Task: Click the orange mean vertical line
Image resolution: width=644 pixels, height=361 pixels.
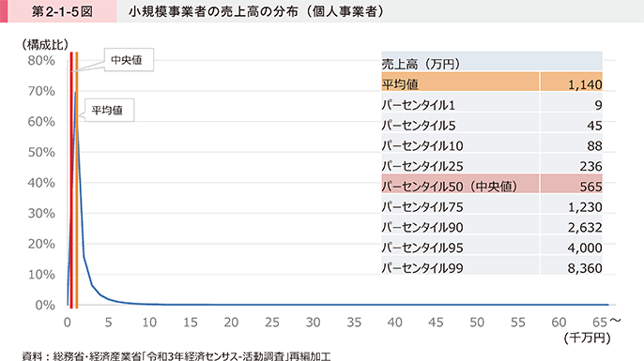Action: [77, 180]
